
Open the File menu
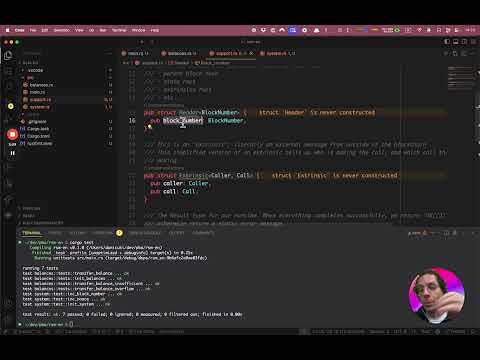click(x=33, y=30)
